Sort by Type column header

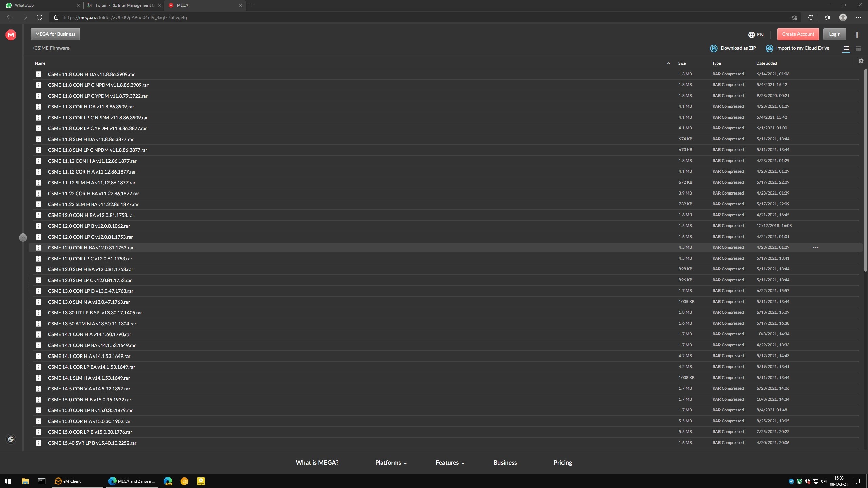pos(716,63)
